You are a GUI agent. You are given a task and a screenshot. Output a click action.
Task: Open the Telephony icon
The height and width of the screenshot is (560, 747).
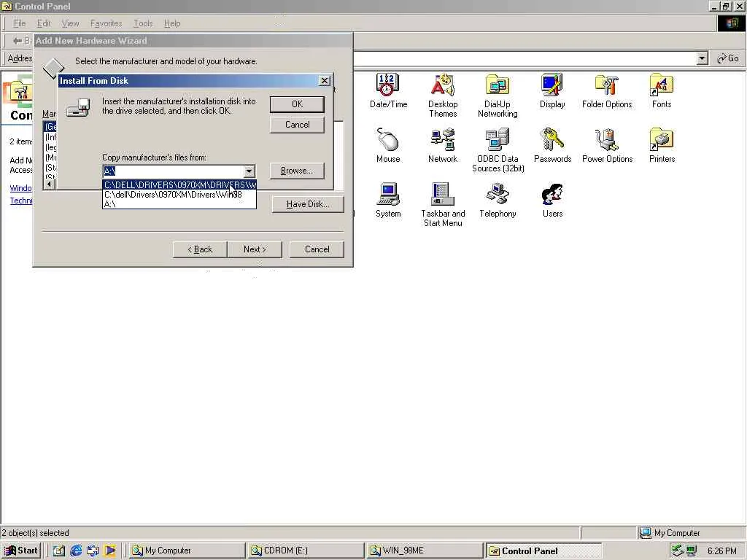pyautogui.click(x=498, y=201)
